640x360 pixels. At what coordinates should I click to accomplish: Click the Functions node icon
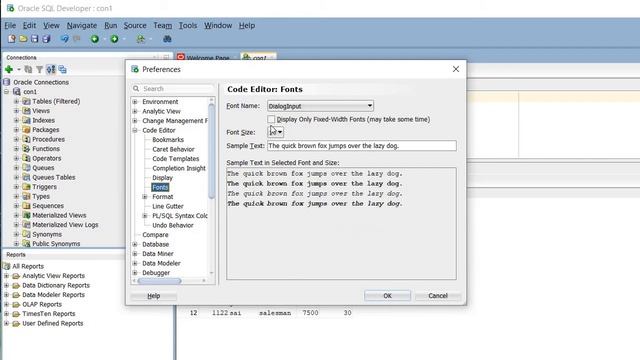[26, 149]
